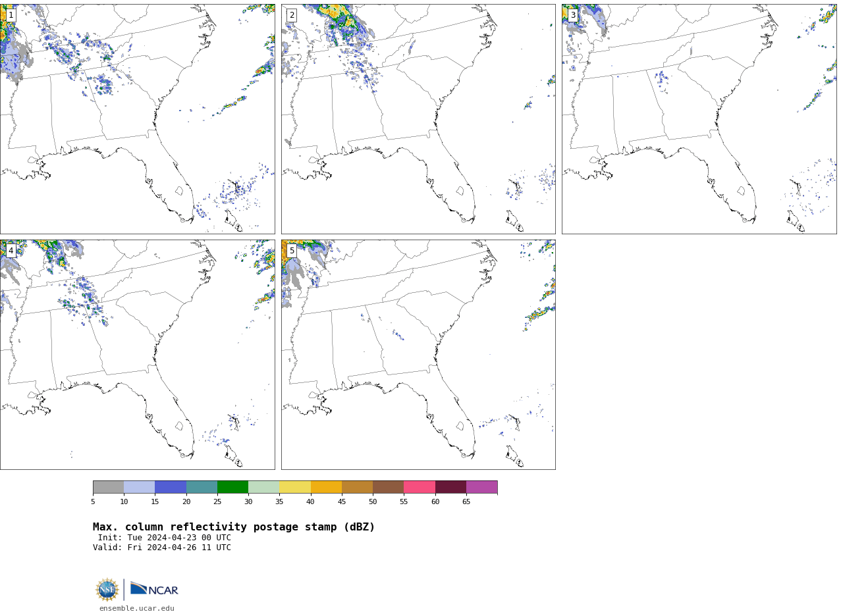The width and height of the screenshot is (843, 616).
Task: Click the colorbar tick label 25
Action: pos(217,502)
